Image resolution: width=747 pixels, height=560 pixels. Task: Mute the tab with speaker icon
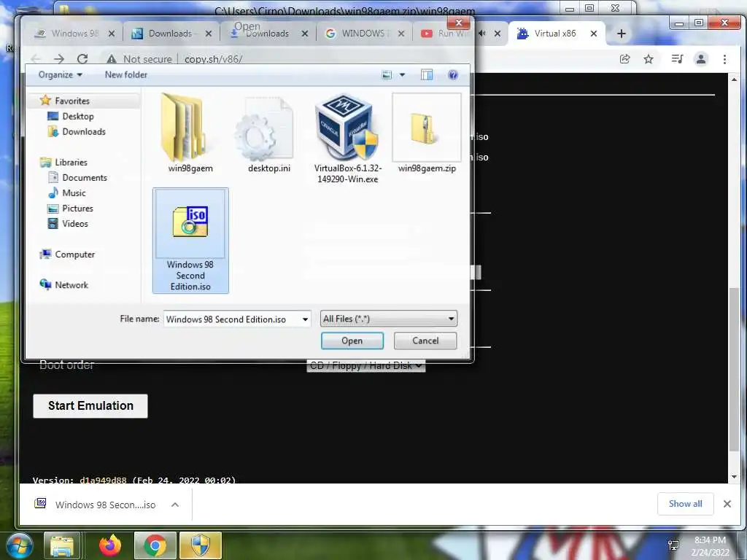[482, 34]
